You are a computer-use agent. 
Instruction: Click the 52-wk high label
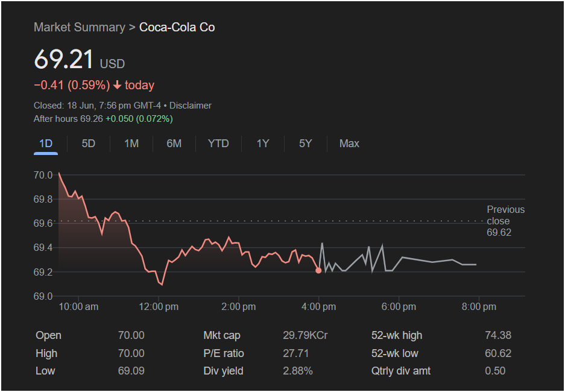click(x=396, y=335)
